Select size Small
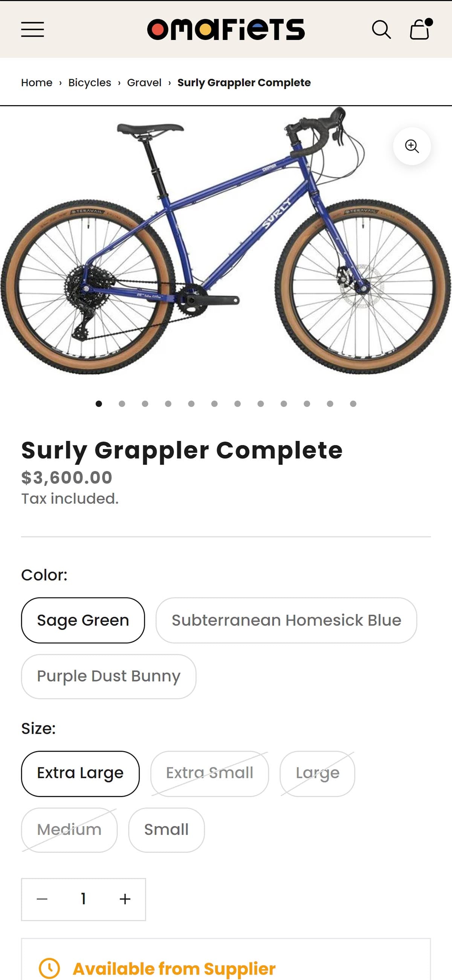Screen dimensions: 452x980 click(x=166, y=830)
